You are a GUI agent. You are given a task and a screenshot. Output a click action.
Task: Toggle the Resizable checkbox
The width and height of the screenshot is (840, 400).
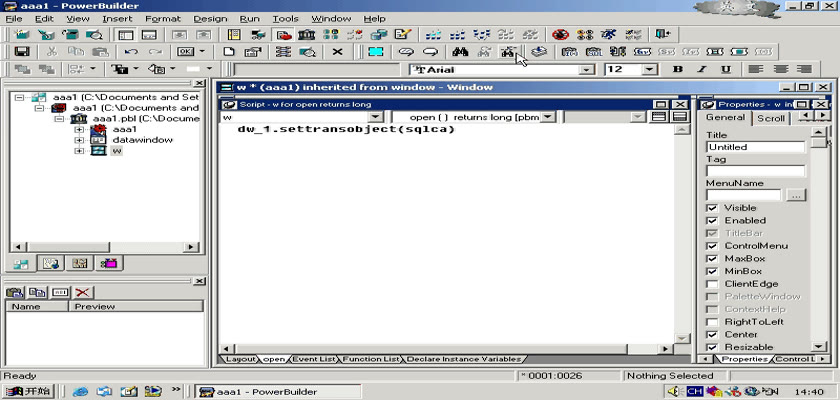tap(712, 347)
